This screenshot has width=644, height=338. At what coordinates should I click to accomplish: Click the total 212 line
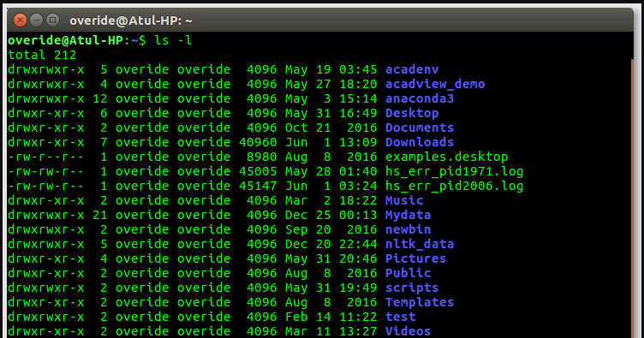click(x=42, y=55)
